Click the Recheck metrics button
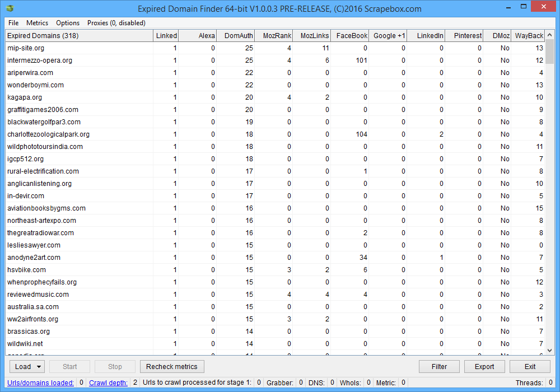Viewport: 560px width, 392px height. [x=172, y=367]
